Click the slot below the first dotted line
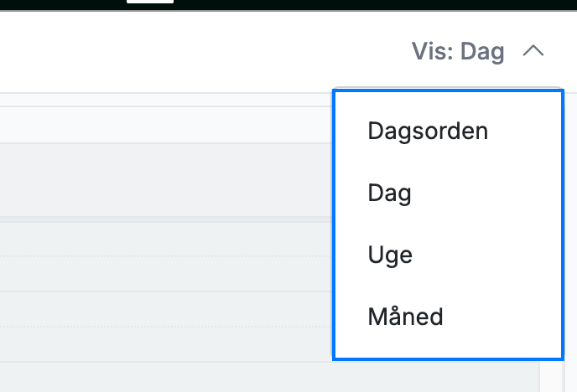This screenshot has width=577, height=392. [x=166, y=274]
